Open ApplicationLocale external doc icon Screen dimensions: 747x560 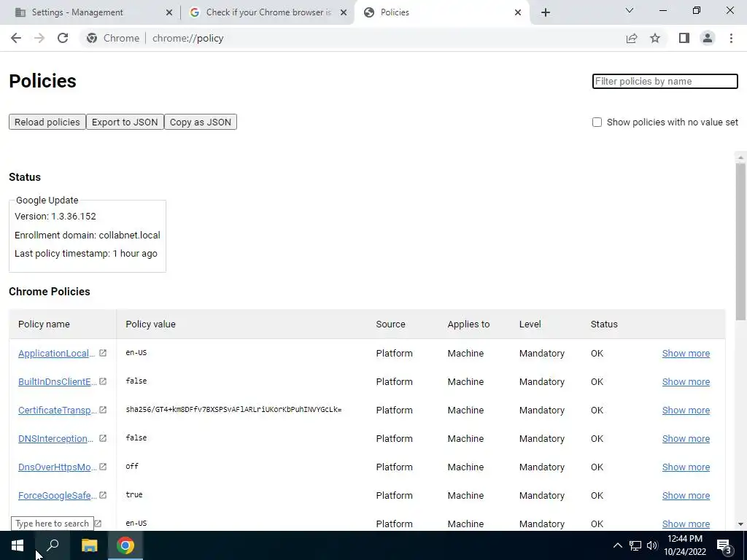(103, 353)
